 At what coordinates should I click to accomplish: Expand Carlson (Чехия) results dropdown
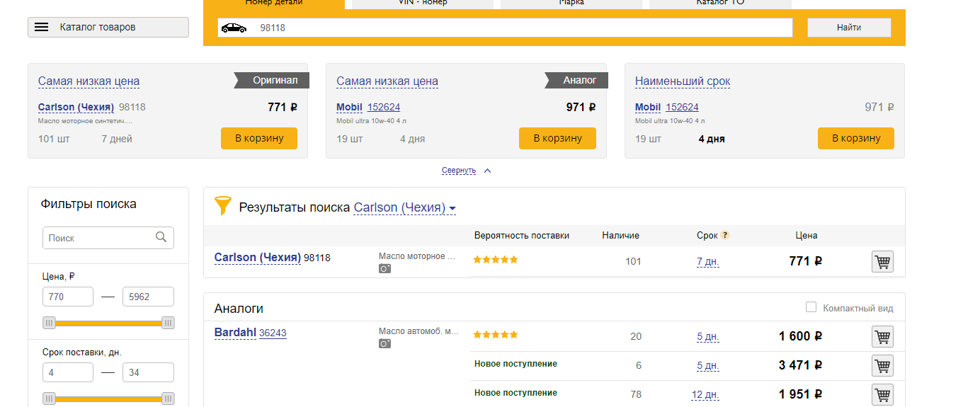click(x=404, y=207)
